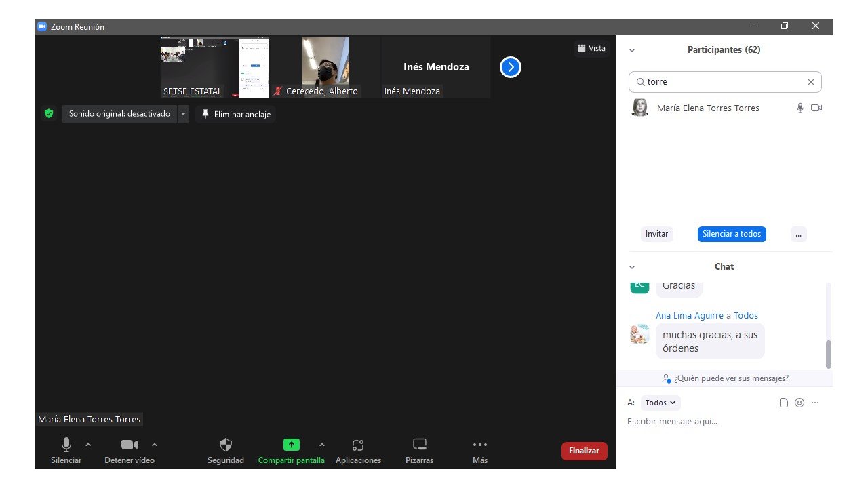The height and width of the screenshot is (488, 868).
Task: Select SETSE ESTATAL video thumbnail
Action: coord(215,67)
